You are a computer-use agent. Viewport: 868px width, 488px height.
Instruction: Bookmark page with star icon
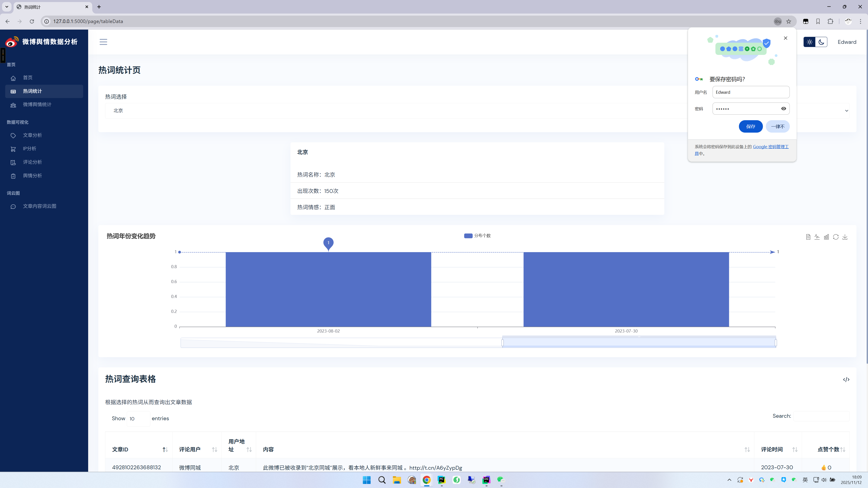coord(788,21)
